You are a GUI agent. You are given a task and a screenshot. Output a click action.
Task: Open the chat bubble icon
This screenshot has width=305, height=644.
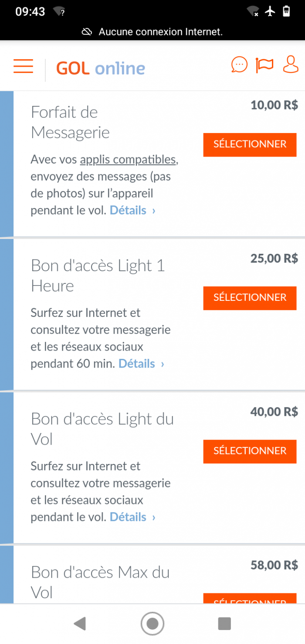tap(239, 65)
